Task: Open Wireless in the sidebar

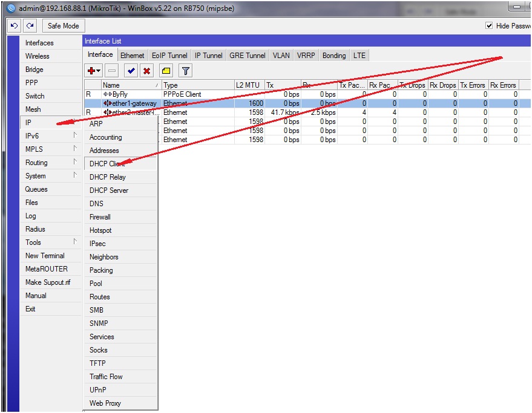Action: 51,56
